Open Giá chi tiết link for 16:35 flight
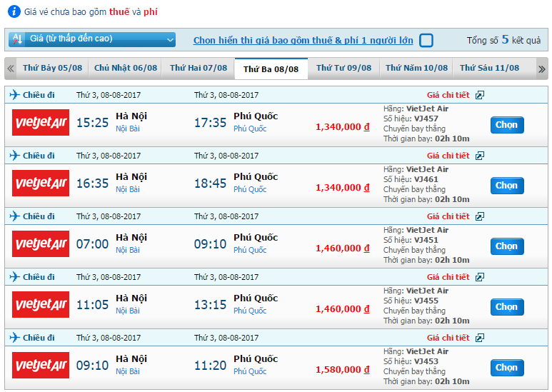Screen dimensions: 552x392 (x=448, y=156)
